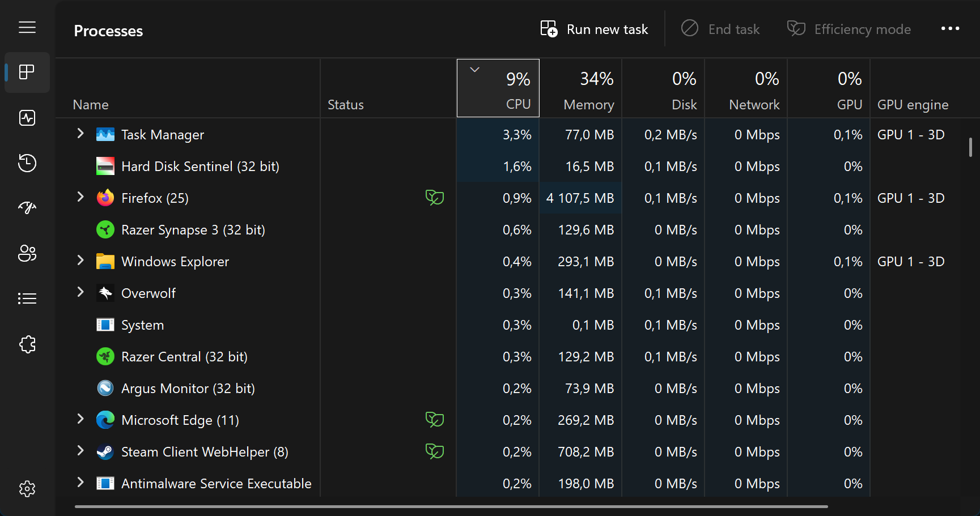
Task: Open the Services page in sidebar
Action: tap(27, 344)
